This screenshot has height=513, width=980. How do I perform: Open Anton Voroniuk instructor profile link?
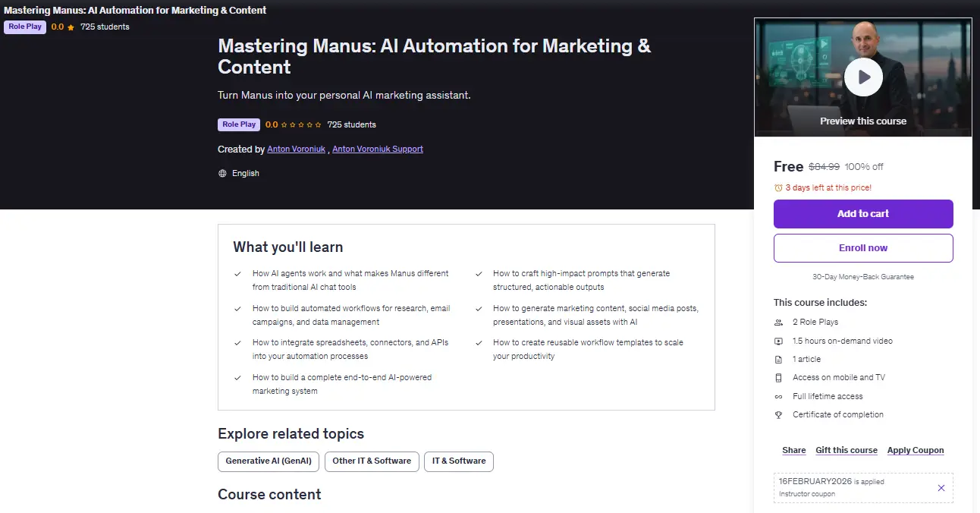(296, 149)
